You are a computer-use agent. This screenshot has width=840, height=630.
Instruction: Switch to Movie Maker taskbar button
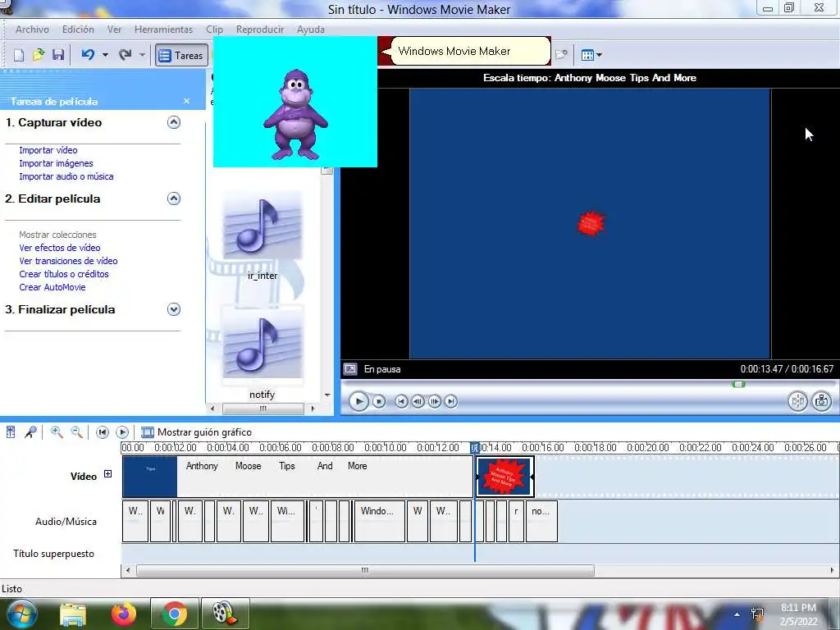(x=225, y=614)
